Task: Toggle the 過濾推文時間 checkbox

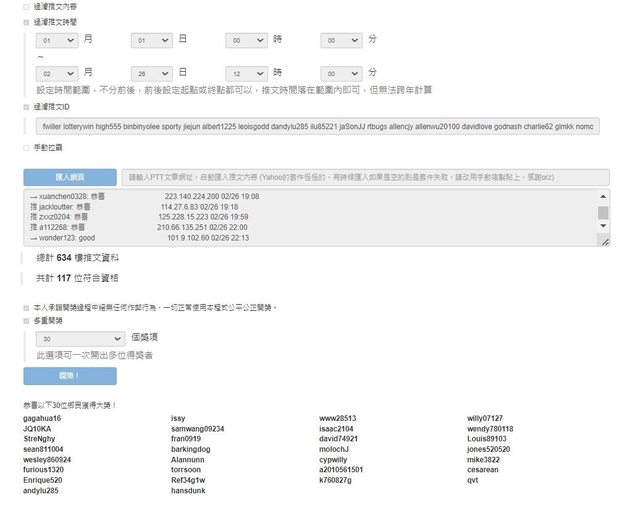Action: 26,20
